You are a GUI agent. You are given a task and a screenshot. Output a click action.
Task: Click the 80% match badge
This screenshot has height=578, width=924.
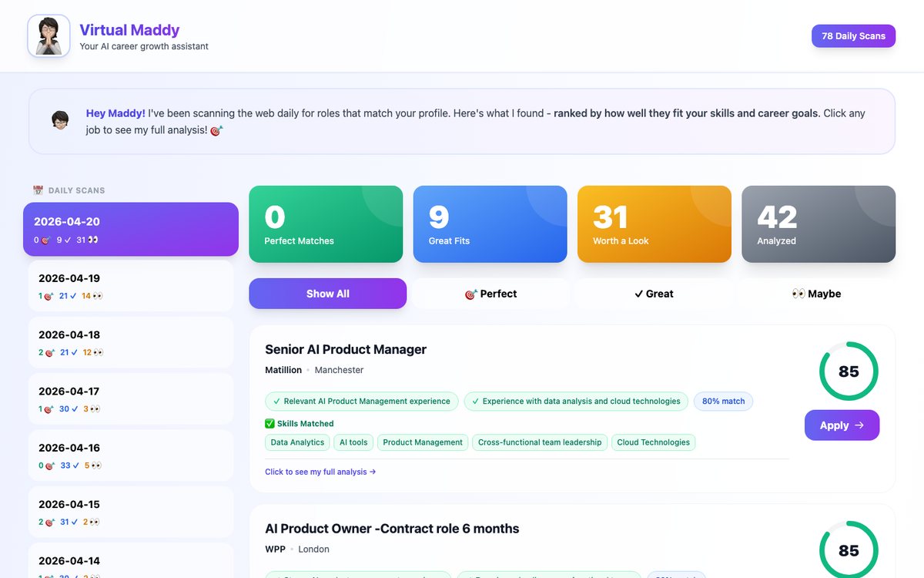(x=723, y=402)
